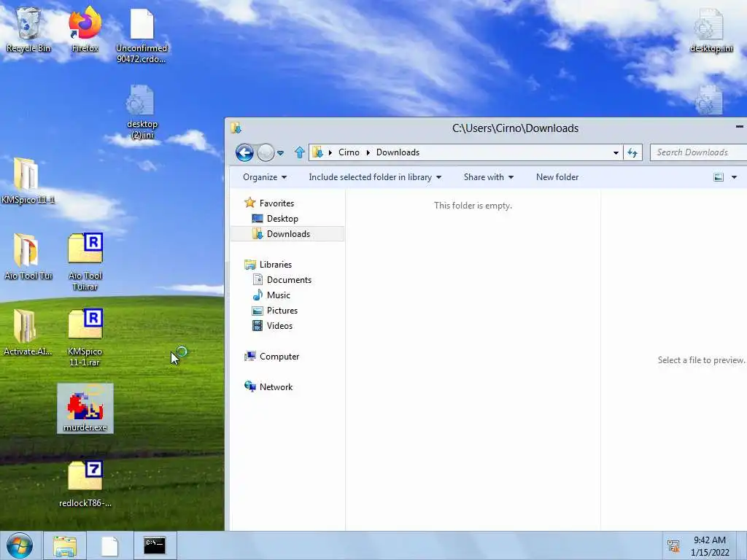Open the File Explorer taskbar button

(x=65, y=545)
